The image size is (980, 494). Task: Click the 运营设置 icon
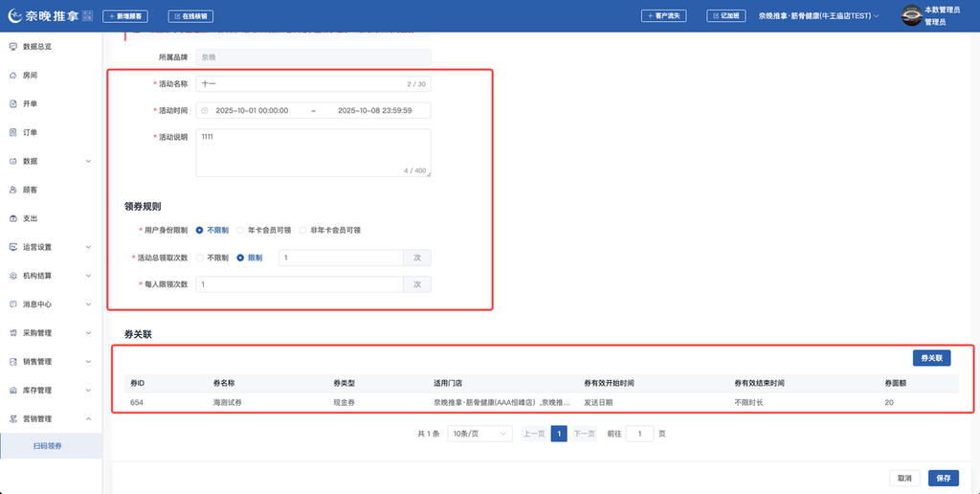(13, 247)
